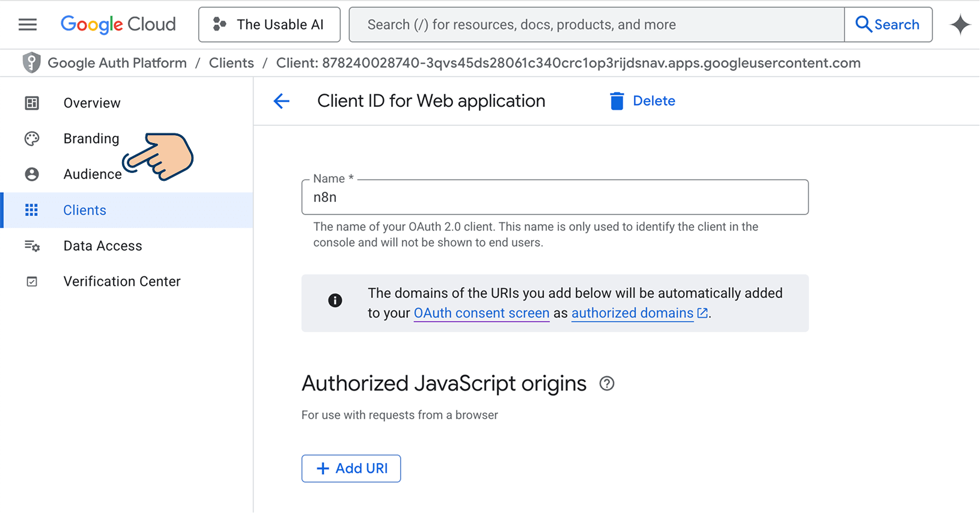980x513 pixels.
Task: Click the trash can delete icon
Action: (x=617, y=101)
